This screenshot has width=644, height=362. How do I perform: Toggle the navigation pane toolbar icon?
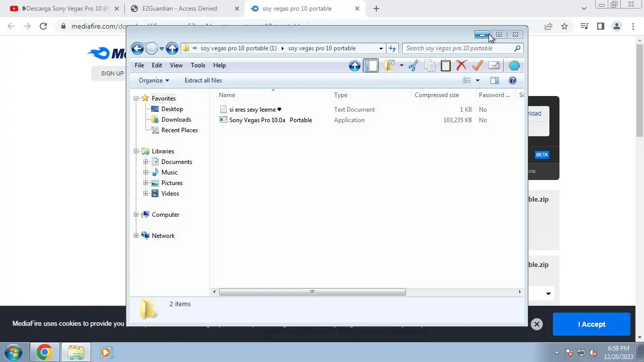point(371,65)
